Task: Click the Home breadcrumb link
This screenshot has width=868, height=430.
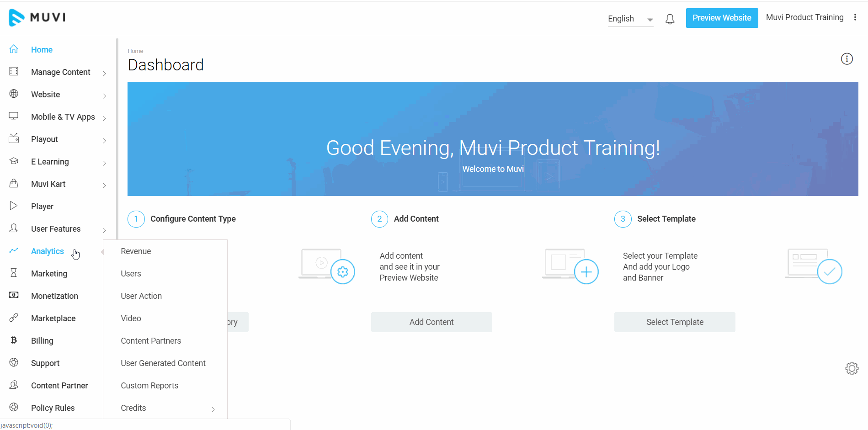Action: click(x=135, y=51)
